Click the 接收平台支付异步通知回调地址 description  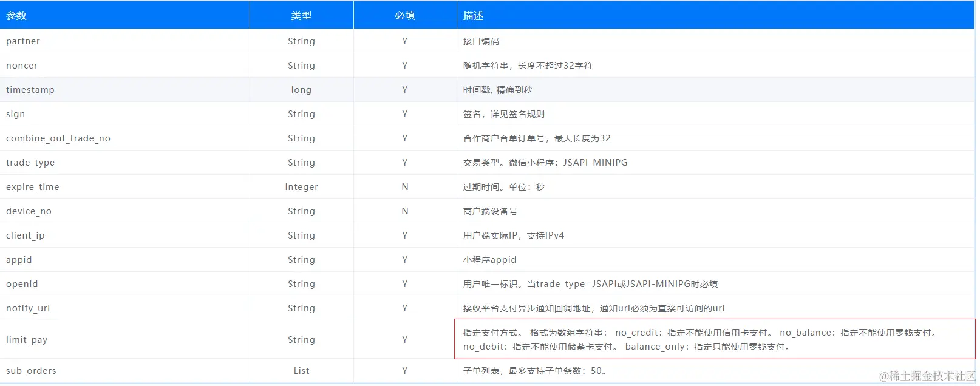pyautogui.click(x=594, y=308)
